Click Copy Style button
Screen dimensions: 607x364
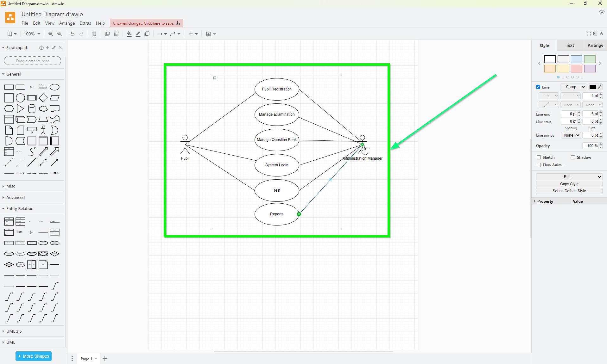tap(569, 184)
